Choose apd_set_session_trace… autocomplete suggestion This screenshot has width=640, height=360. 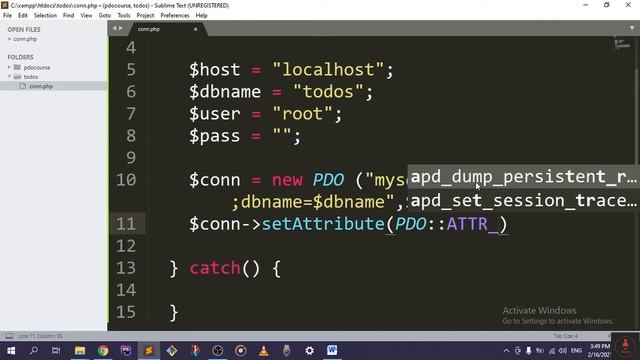523,200
